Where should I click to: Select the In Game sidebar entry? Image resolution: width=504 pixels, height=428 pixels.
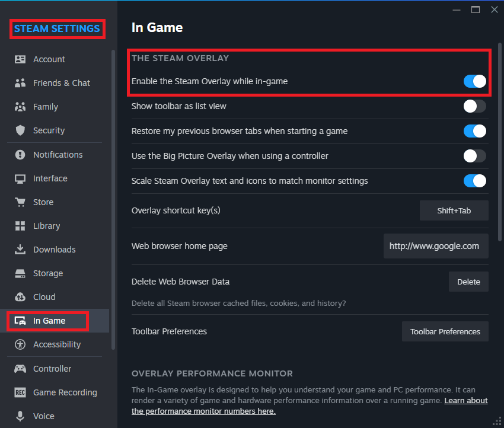55,321
